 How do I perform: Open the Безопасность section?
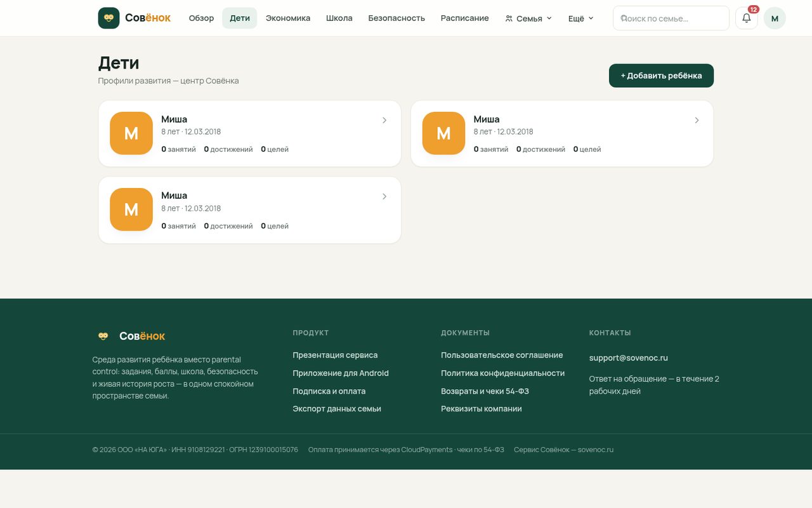pyautogui.click(x=396, y=18)
